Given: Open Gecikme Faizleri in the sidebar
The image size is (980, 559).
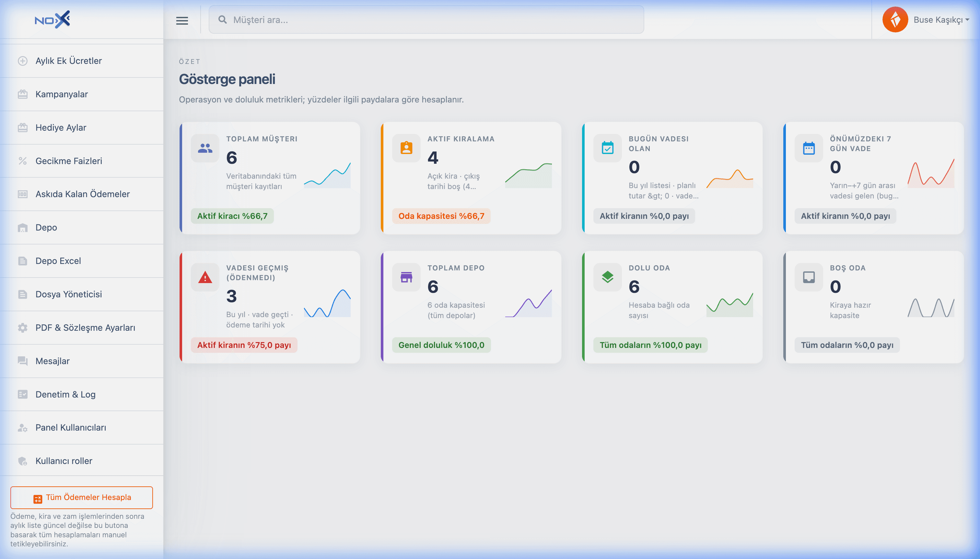Looking at the screenshot, I should (82, 161).
